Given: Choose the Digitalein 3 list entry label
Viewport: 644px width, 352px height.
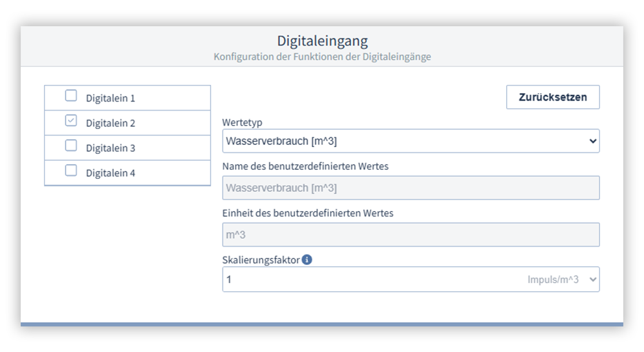Looking at the screenshot, I should click(110, 148).
